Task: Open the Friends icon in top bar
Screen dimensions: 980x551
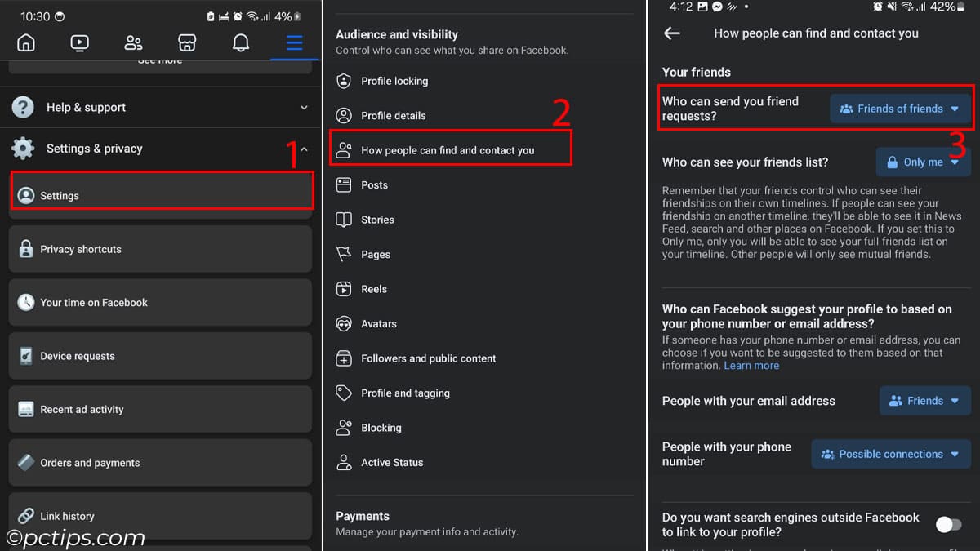Action: (x=133, y=42)
